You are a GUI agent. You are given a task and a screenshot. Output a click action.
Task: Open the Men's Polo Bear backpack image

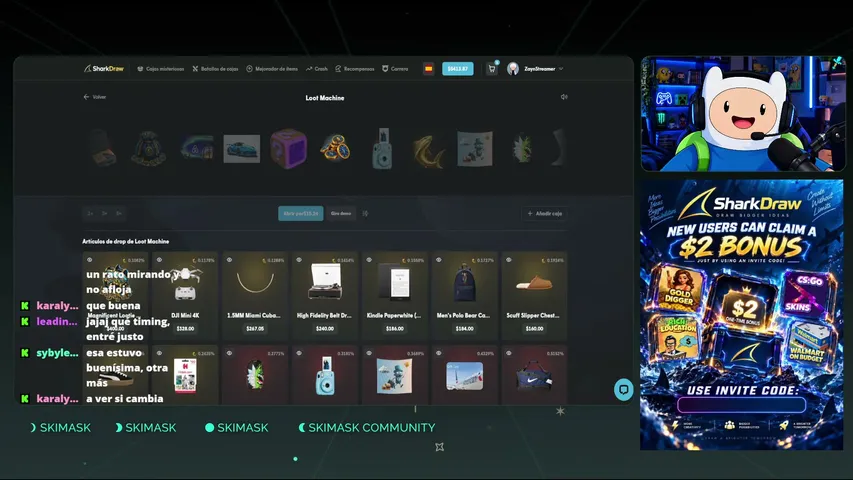(x=464, y=284)
